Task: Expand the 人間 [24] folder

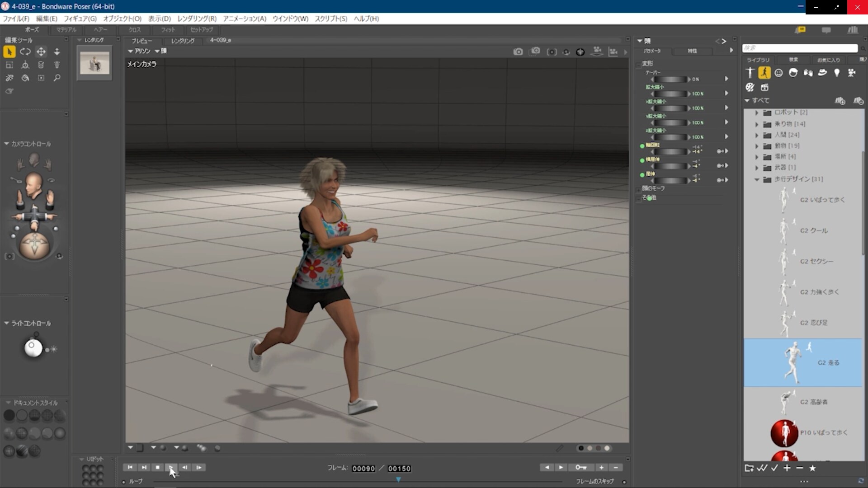Action: (757, 135)
